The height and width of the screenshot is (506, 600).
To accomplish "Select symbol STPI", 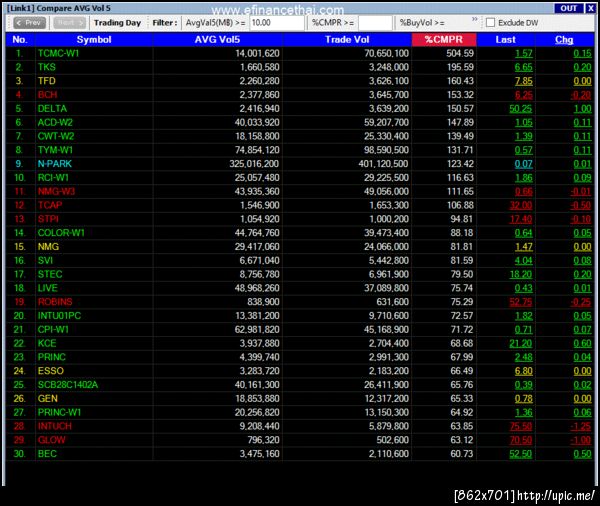I will 48,219.
